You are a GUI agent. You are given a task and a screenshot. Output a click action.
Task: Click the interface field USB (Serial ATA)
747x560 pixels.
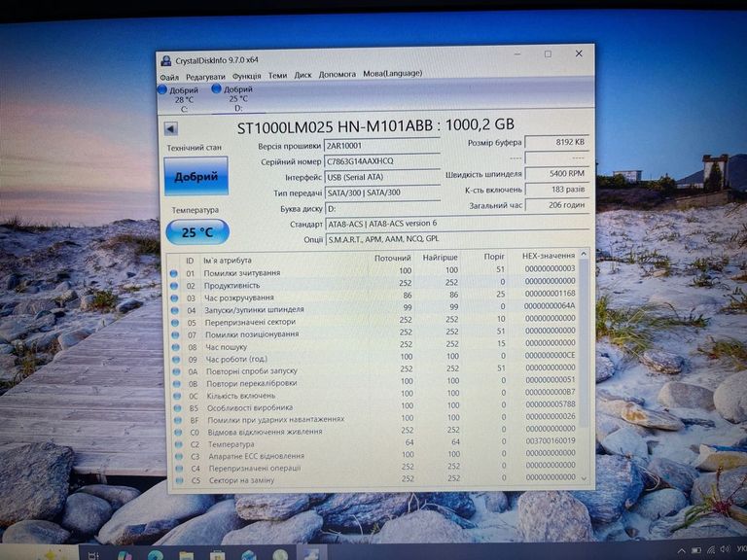[x=381, y=177]
